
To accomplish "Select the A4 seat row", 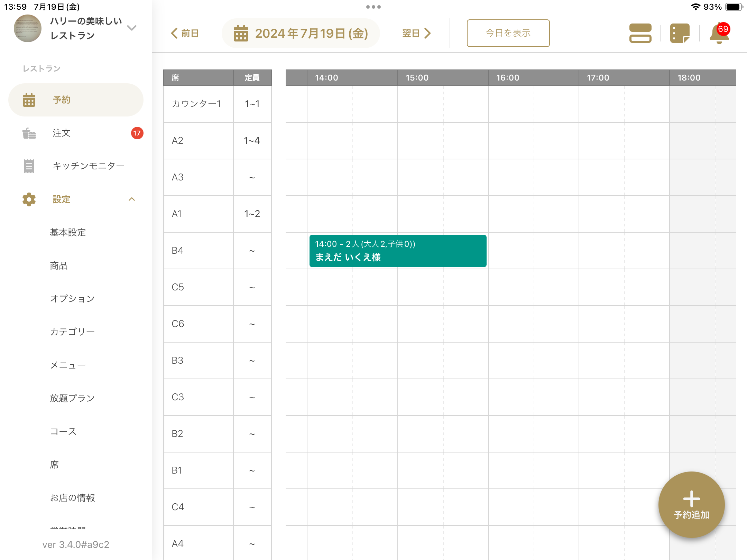I will [x=218, y=543].
